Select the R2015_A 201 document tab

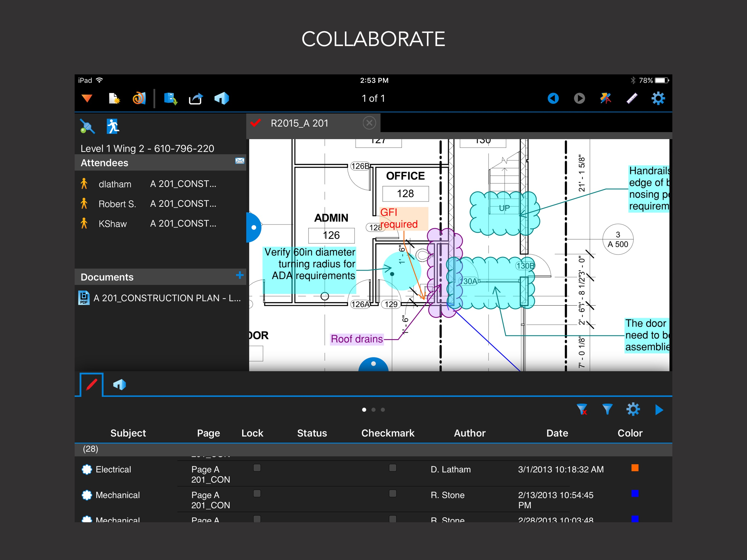pyautogui.click(x=299, y=123)
